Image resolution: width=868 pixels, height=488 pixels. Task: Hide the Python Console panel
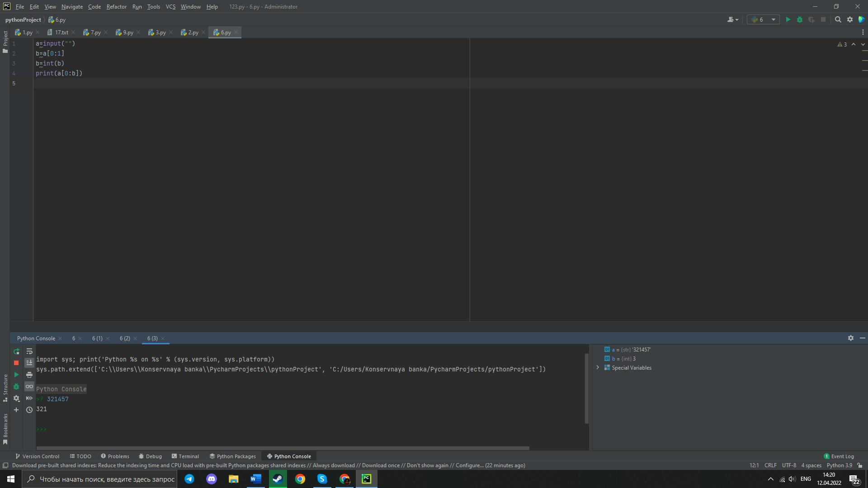point(863,338)
